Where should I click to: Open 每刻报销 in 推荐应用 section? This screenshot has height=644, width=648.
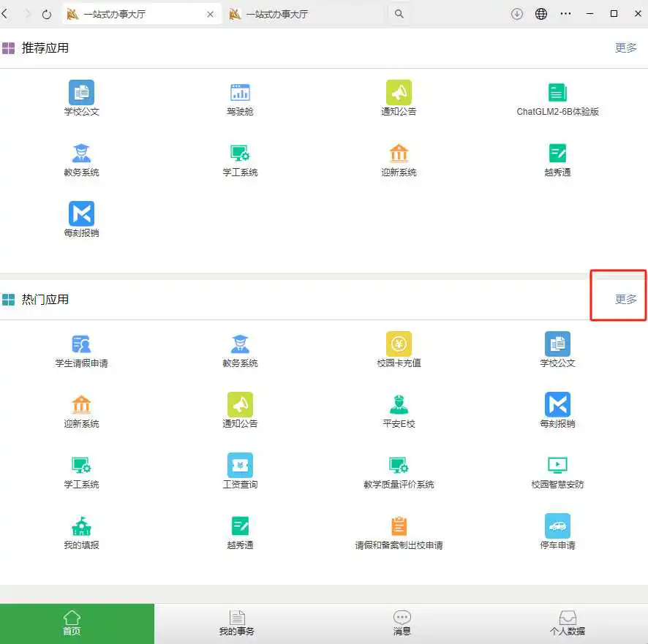(x=81, y=219)
